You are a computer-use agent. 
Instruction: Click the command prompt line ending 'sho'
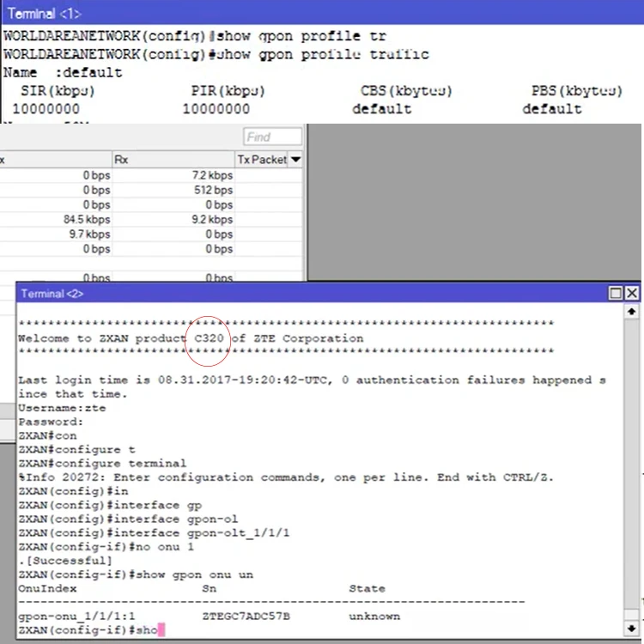point(91,629)
